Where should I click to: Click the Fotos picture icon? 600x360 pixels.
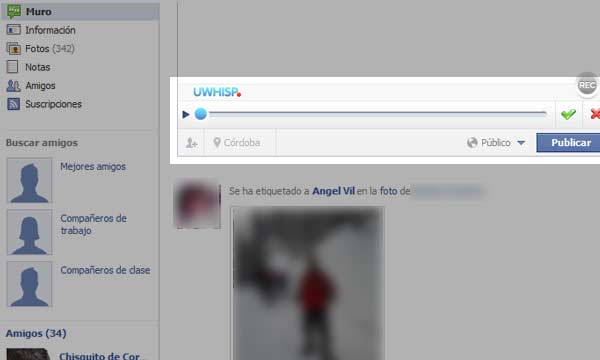(x=13, y=49)
